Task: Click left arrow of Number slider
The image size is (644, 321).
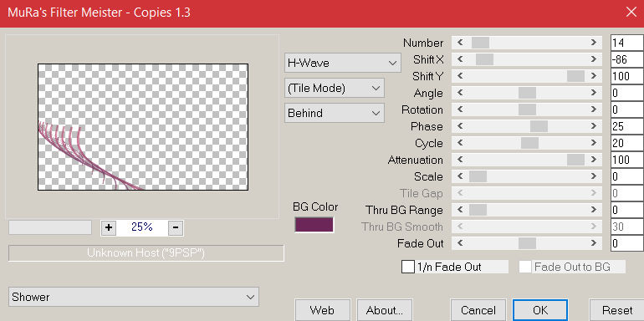Action: [460, 43]
